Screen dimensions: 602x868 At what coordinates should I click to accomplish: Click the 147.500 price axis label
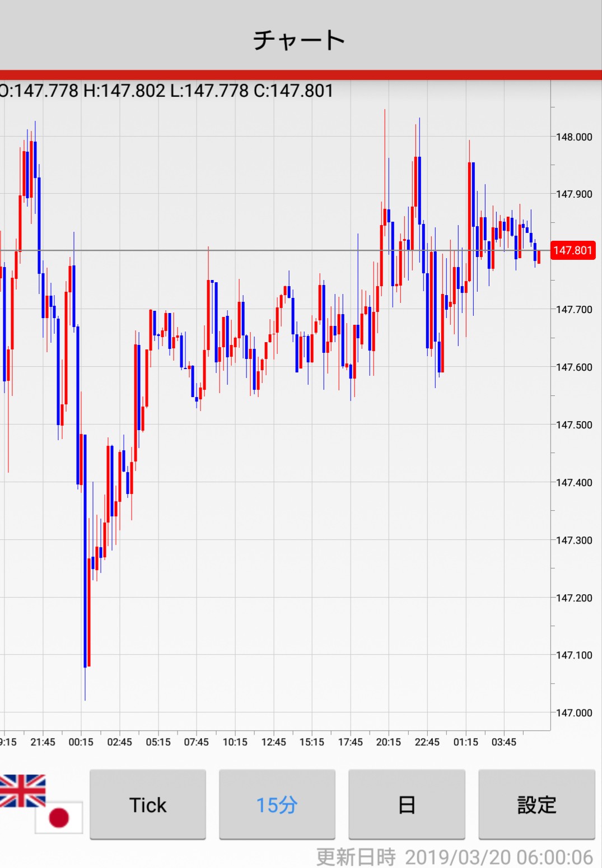click(573, 424)
